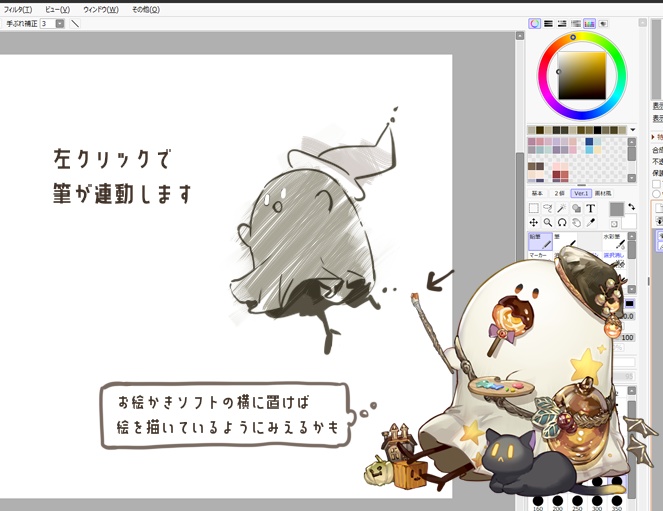Toggle the HSV slider panel icon
The width and height of the screenshot is (663, 511).
pos(562,24)
